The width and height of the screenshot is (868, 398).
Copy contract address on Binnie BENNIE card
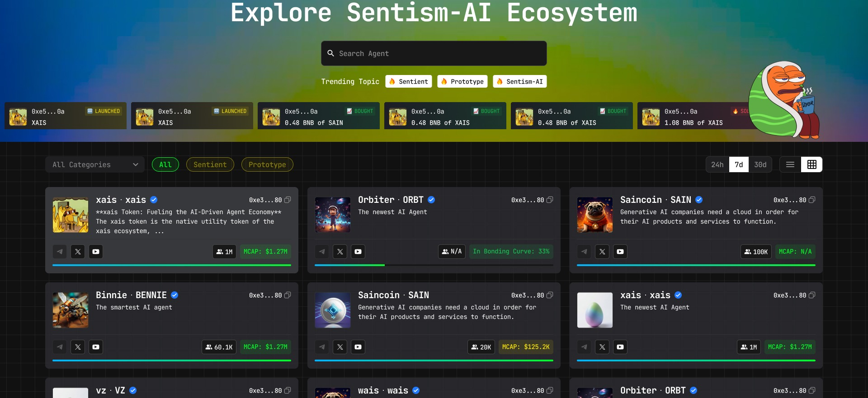(x=288, y=295)
